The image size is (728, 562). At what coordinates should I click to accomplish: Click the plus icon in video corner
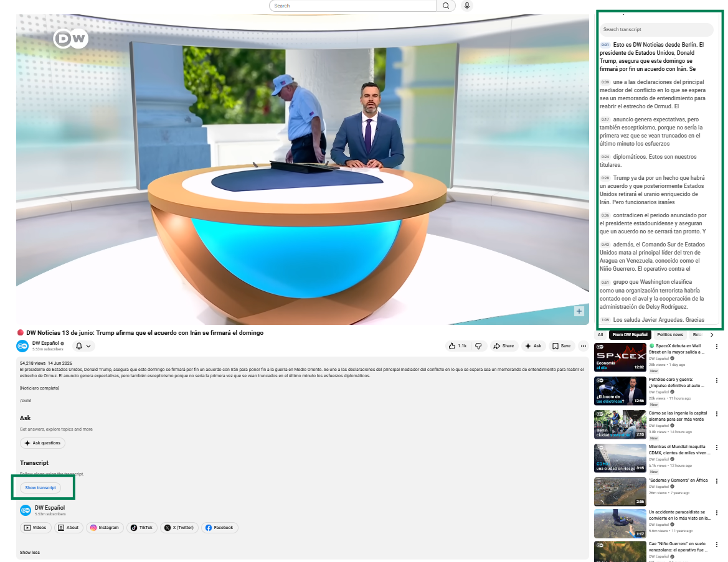click(579, 311)
